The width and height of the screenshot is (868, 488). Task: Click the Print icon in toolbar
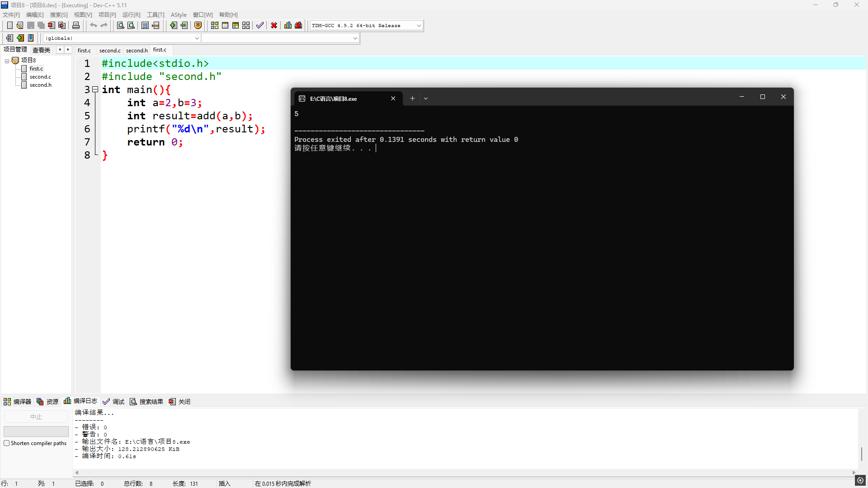[x=76, y=26]
